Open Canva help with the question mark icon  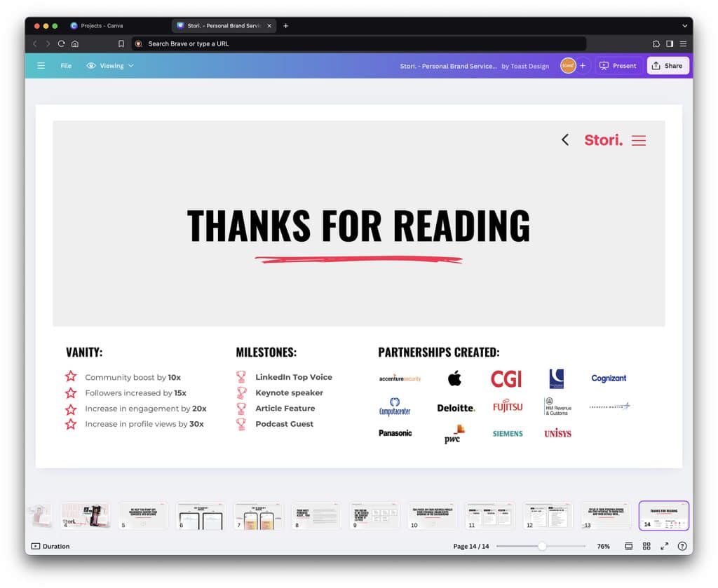point(682,546)
